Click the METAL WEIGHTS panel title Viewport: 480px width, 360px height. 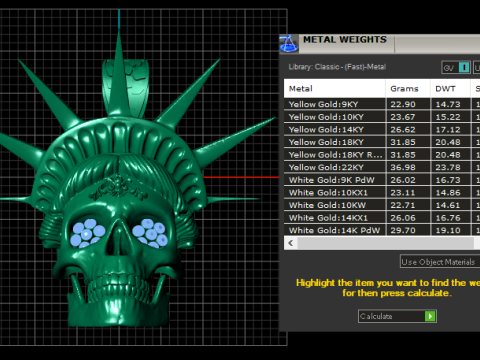(x=345, y=40)
